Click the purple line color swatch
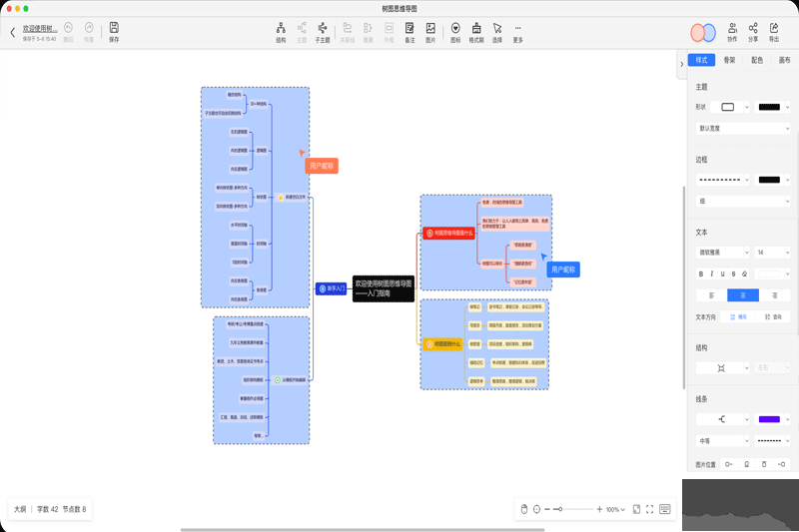Image resolution: width=799 pixels, height=532 pixels. (x=769, y=418)
